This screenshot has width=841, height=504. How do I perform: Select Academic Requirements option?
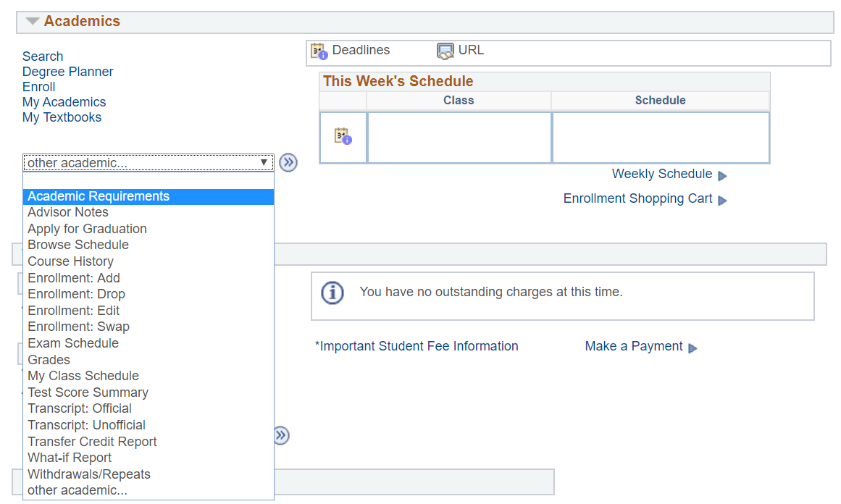coord(148,196)
